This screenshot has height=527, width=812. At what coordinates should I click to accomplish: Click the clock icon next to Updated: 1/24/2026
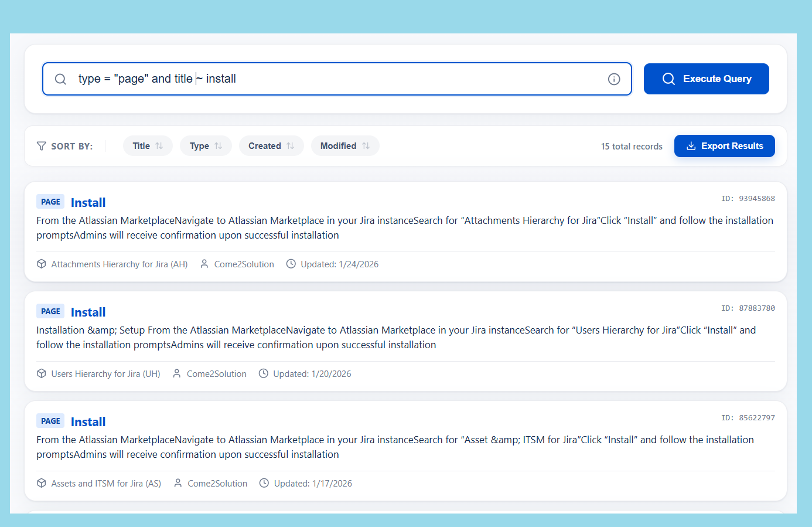pyautogui.click(x=291, y=263)
